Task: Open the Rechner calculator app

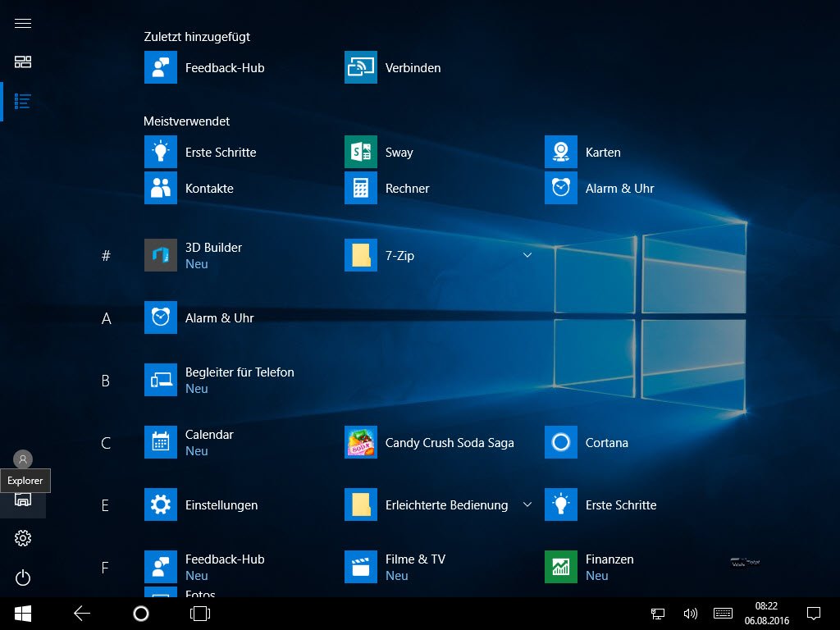Action: coord(361,189)
